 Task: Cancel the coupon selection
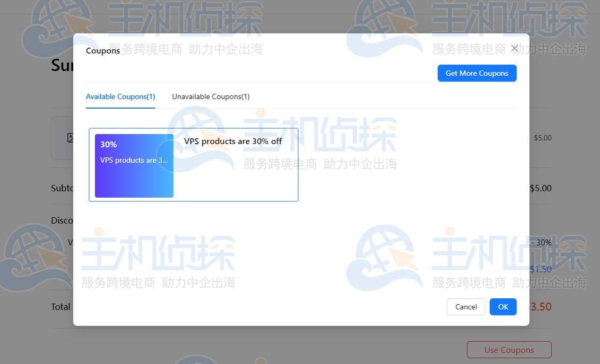click(x=465, y=307)
